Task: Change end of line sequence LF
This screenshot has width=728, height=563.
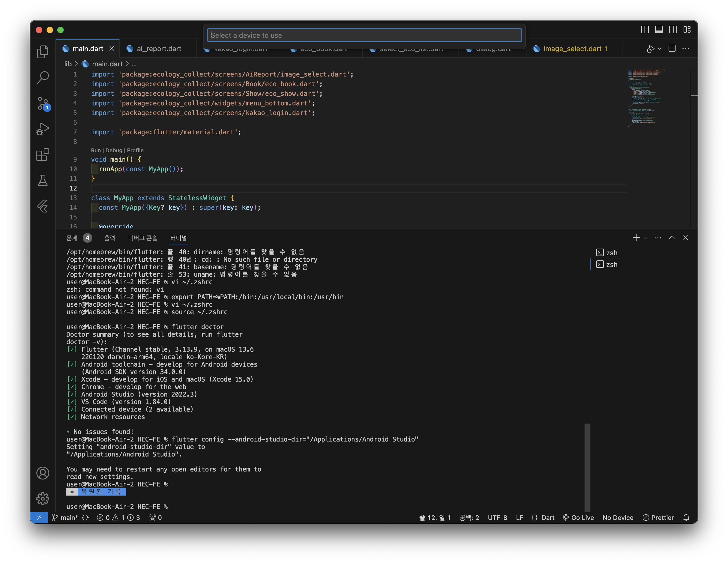Action: 519,517
